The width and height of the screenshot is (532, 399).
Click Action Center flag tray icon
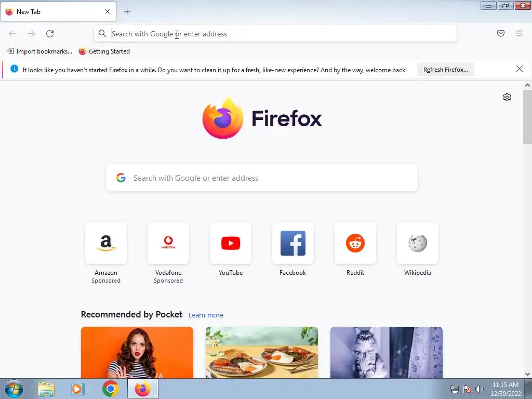tap(467, 389)
